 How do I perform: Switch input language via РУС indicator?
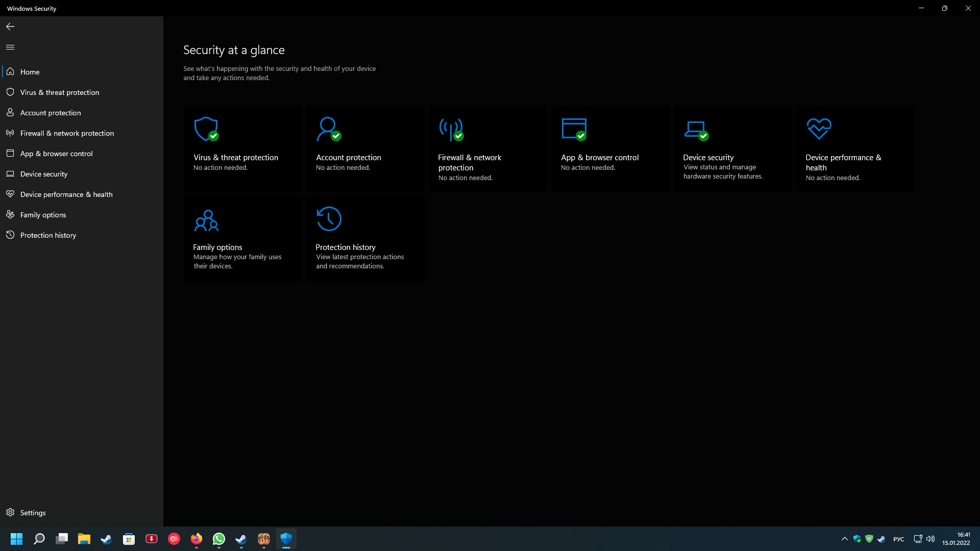tap(899, 539)
